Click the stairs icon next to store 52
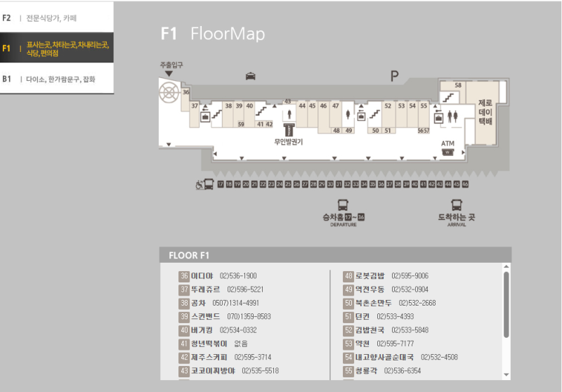562x392 pixels. 374,115
